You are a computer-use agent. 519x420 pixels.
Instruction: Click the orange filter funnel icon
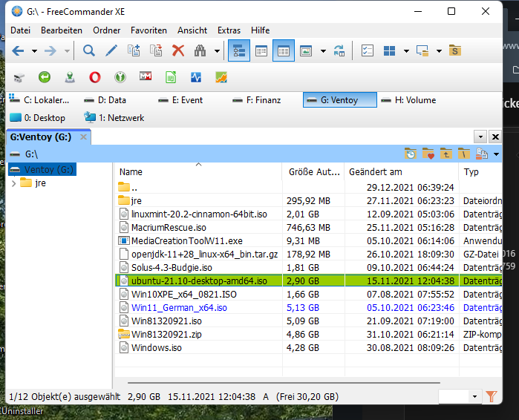[x=492, y=396]
